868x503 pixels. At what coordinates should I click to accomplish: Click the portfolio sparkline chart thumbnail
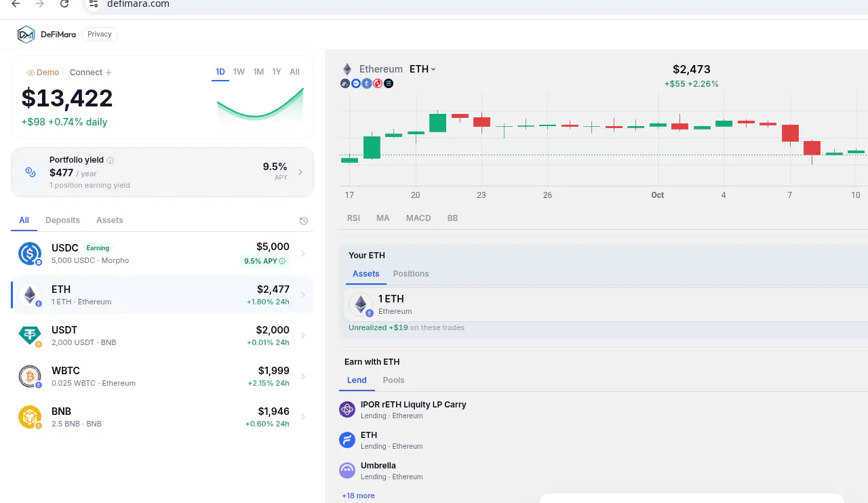tap(260, 105)
